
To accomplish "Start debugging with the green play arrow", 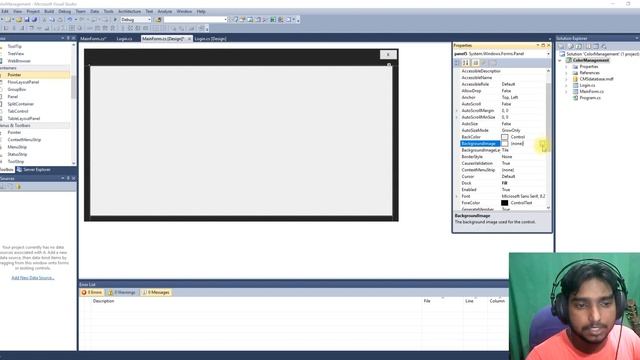I will (x=115, y=20).
